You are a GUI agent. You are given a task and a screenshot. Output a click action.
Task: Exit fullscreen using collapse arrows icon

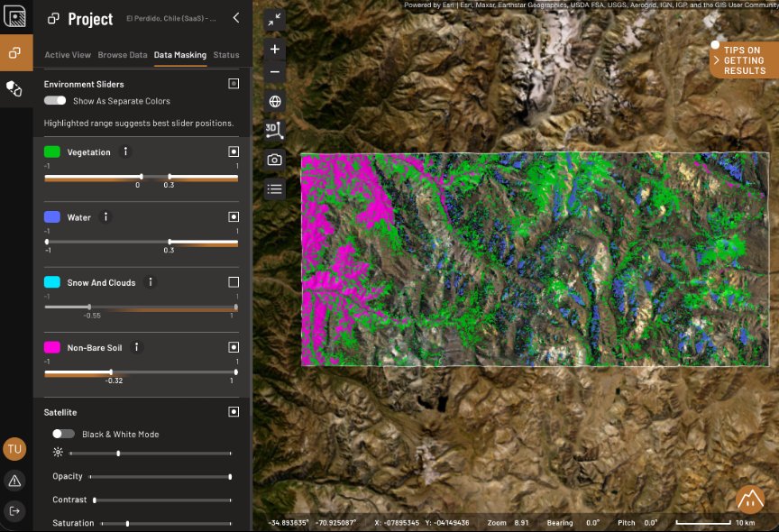274,20
